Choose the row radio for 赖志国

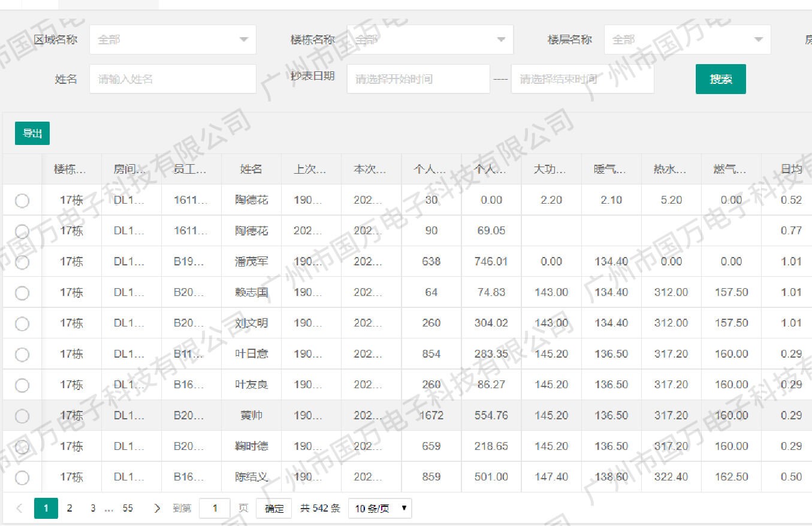(x=22, y=293)
